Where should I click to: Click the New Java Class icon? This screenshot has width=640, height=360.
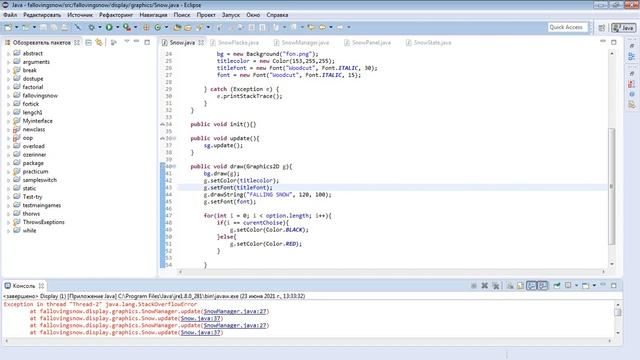point(158,27)
